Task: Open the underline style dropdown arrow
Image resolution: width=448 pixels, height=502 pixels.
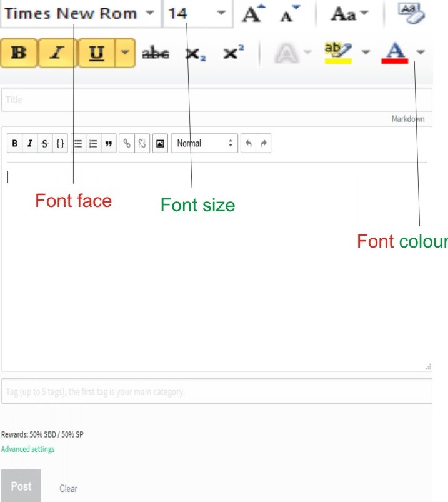Action: (125, 53)
